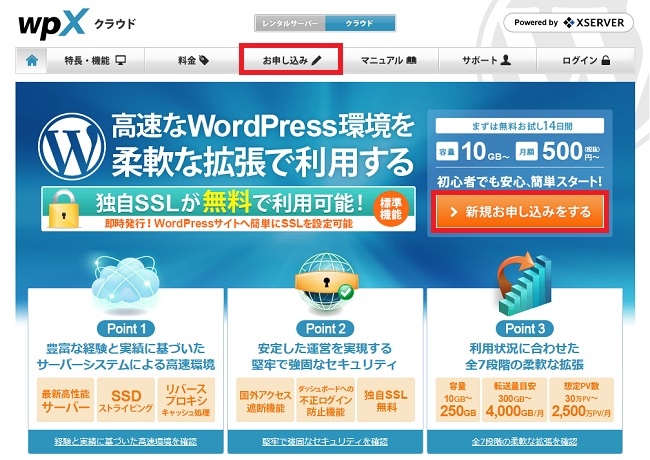Go to home via house icon
The height and width of the screenshot is (460, 650).
pyautogui.click(x=32, y=61)
